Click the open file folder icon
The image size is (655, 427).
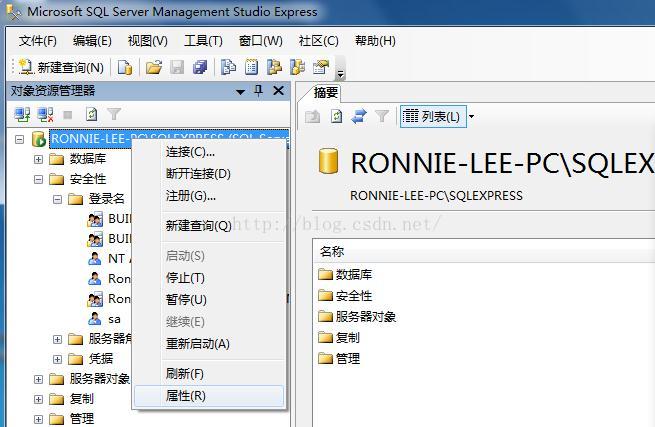154,67
